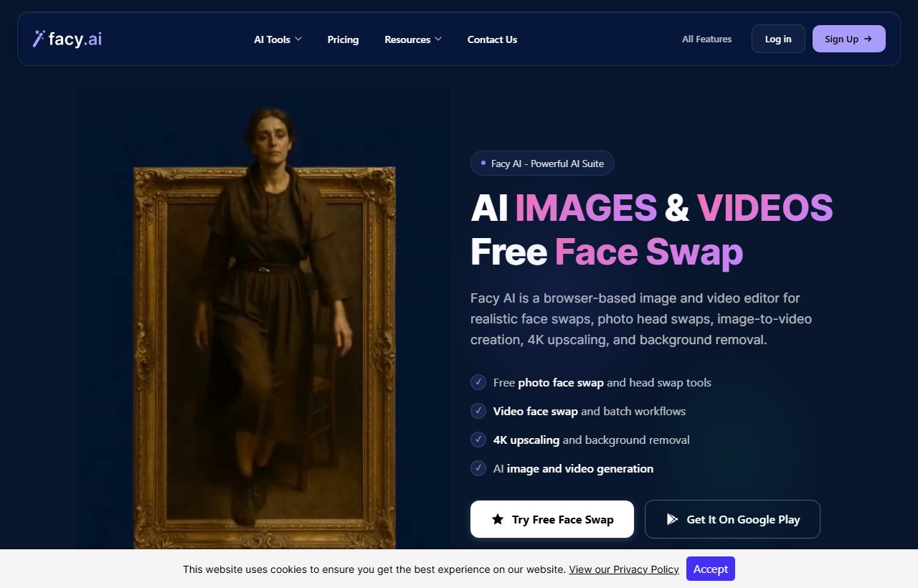918x588 pixels.
Task: Click the facy.ai magic wand logo icon
Action: pos(39,39)
